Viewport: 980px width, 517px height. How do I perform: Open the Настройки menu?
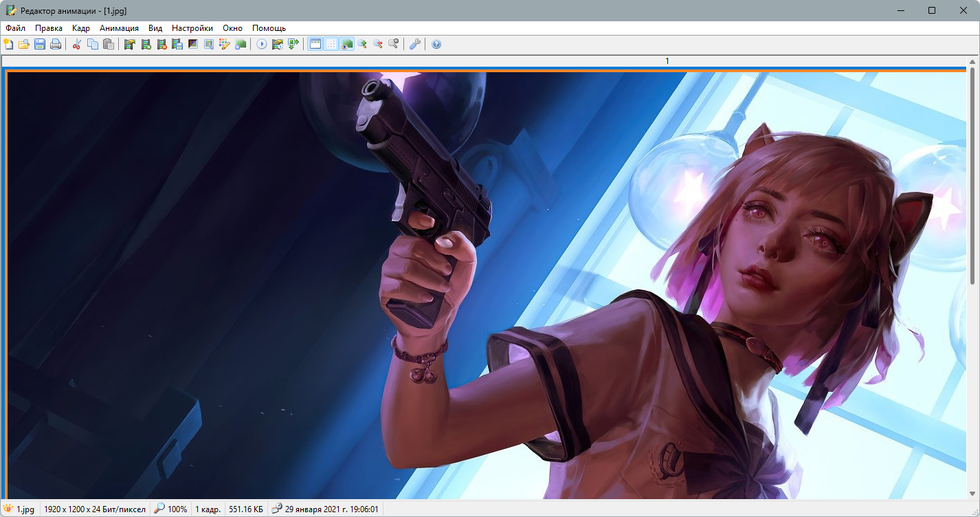[x=192, y=28]
